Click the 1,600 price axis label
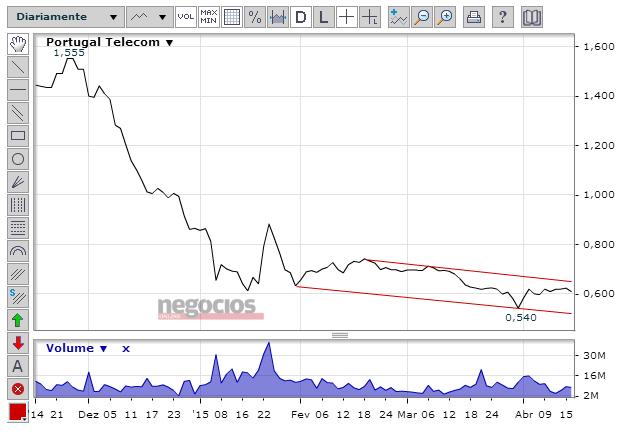Viewport: 640px width, 434px height. pyautogui.click(x=599, y=47)
